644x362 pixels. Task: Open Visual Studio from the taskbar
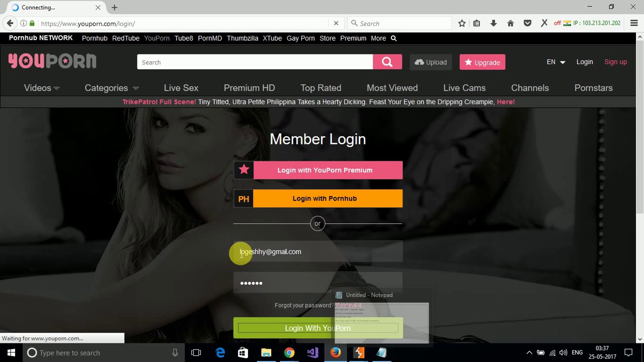pos(312,352)
